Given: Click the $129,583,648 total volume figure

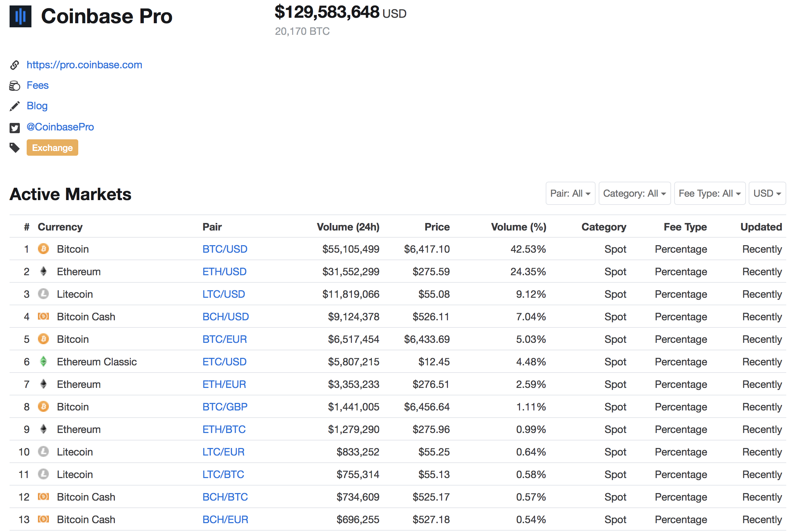Looking at the screenshot, I should (x=327, y=12).
